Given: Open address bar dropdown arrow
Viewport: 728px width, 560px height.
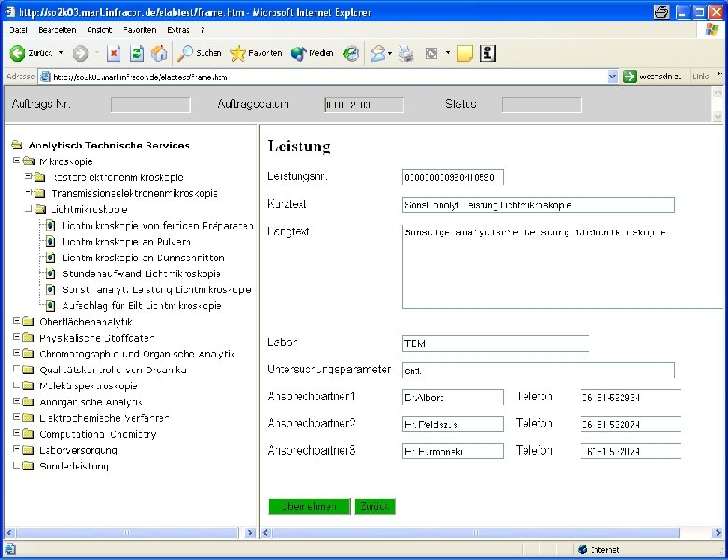Looking at the screenshot, I should 612,77.
